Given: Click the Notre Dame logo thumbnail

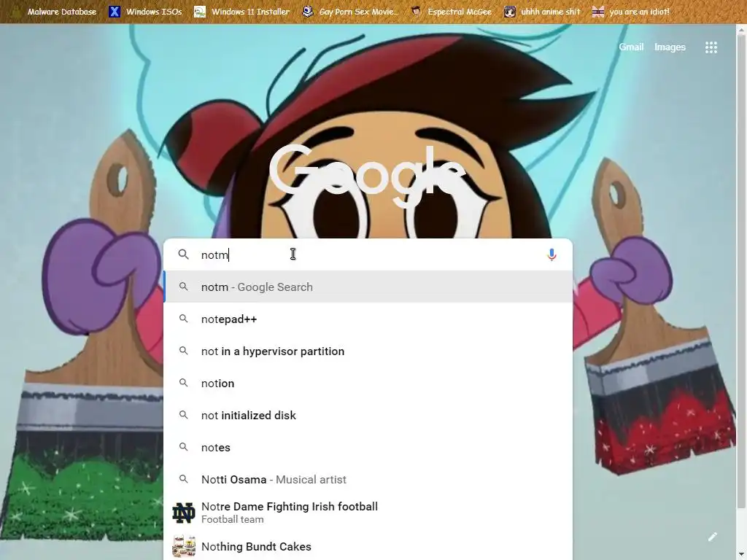Looking at the screenshot, I should click(183, 513).
